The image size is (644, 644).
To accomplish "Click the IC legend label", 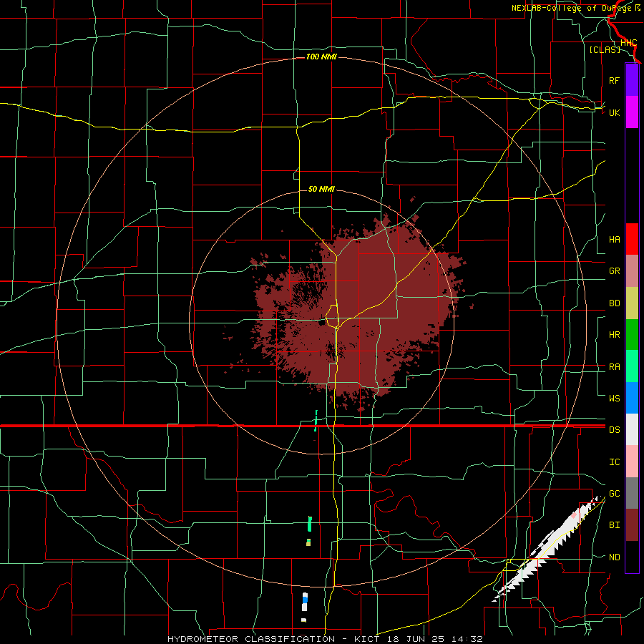I will [x=615, y=462].
